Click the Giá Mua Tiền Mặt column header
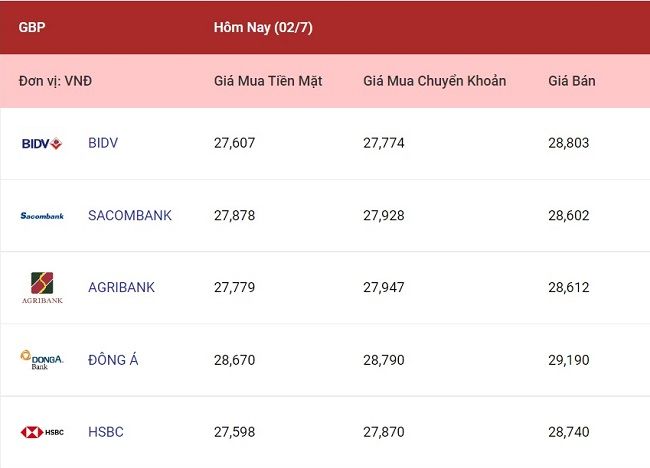 268,81
